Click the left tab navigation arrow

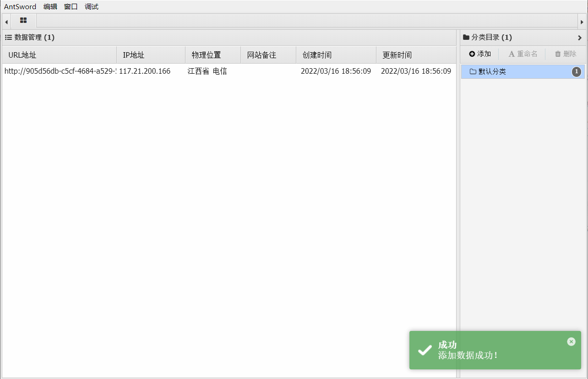[x=6, y=21]
